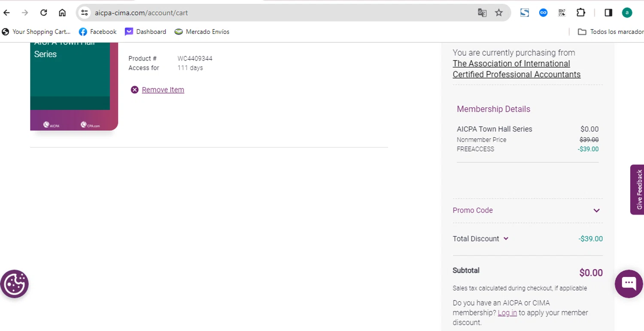Open the Dashboard bookmark

click(146, 32)
